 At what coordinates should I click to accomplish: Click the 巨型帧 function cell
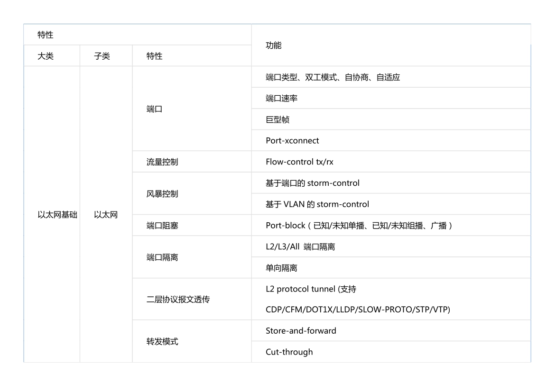coord(391,119)
